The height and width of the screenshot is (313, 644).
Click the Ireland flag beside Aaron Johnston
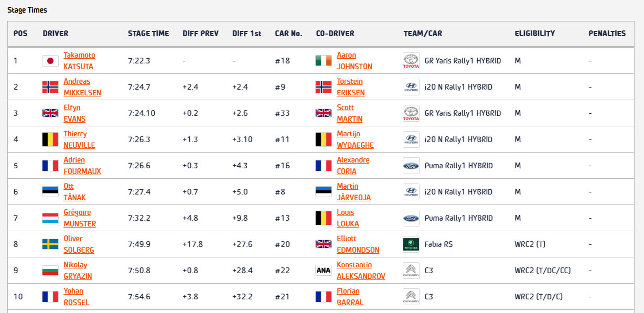(x=324, y=61)
